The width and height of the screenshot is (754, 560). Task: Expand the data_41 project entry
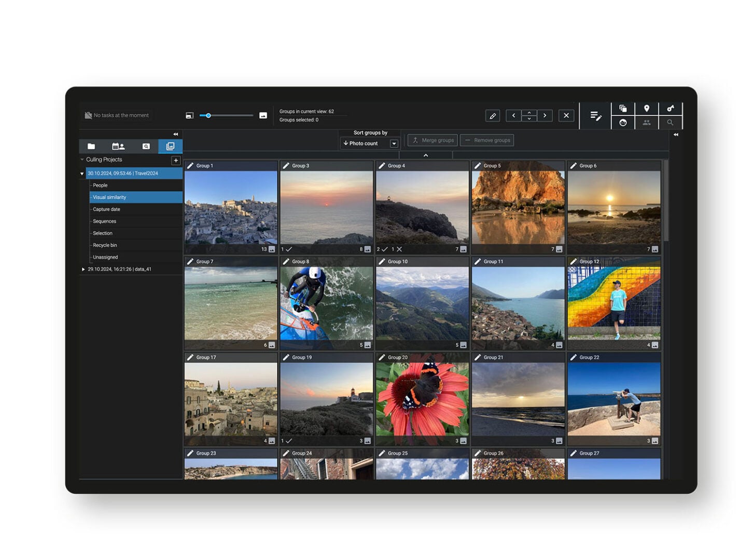(x=83, y=269)
